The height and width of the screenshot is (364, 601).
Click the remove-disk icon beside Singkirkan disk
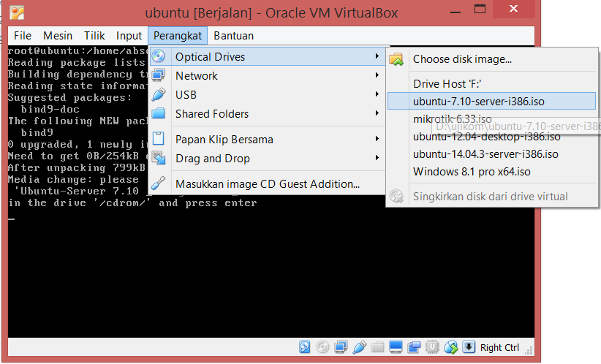point(396,196)
